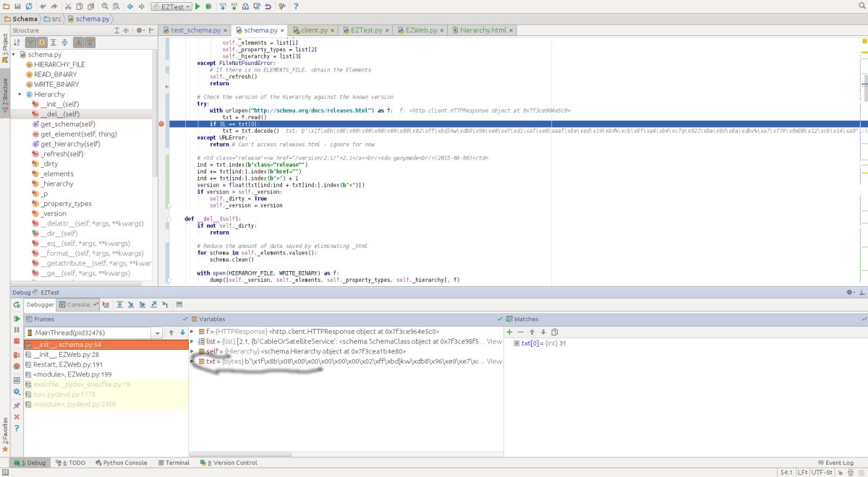Toggle Show Fields filter in Structure
This screenshot has width=868, height=477.
click(x=41, y=43)
